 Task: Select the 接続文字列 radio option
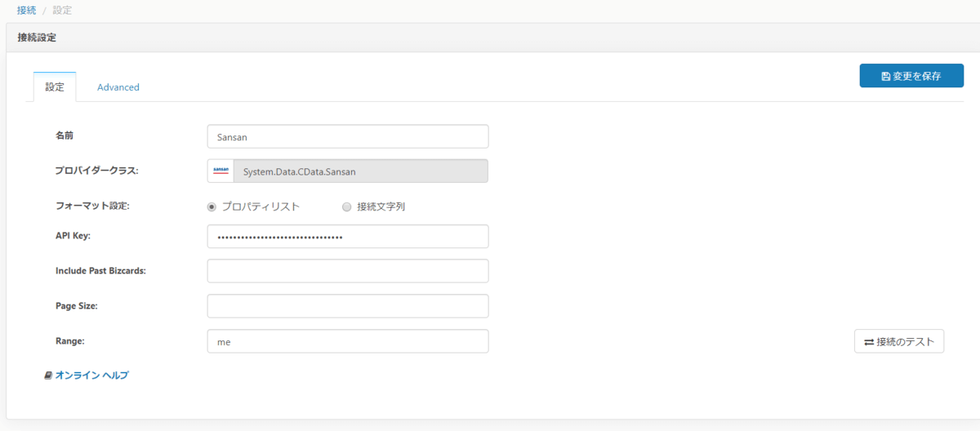(x=347, y=207)
